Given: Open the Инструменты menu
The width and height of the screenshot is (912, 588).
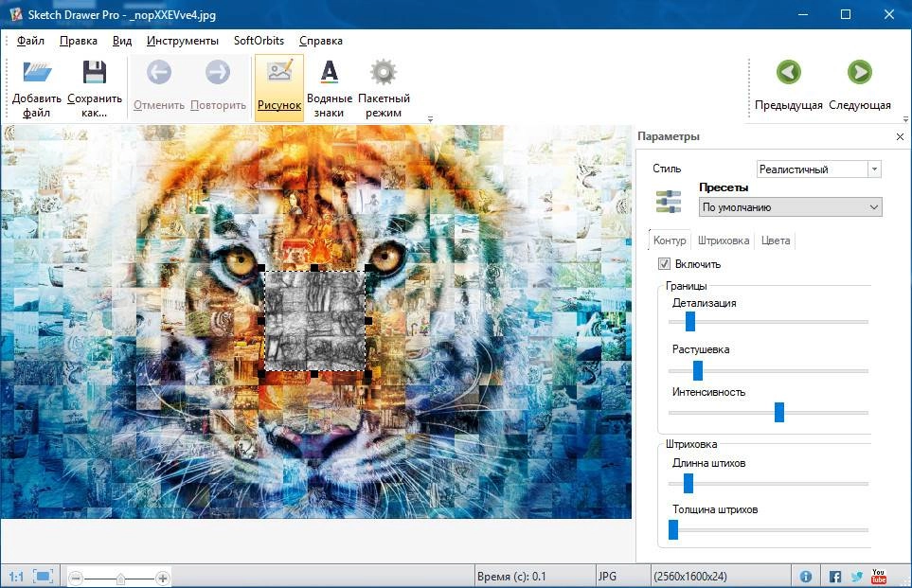Looking at the screenshot, I should [x=183, y=41].
